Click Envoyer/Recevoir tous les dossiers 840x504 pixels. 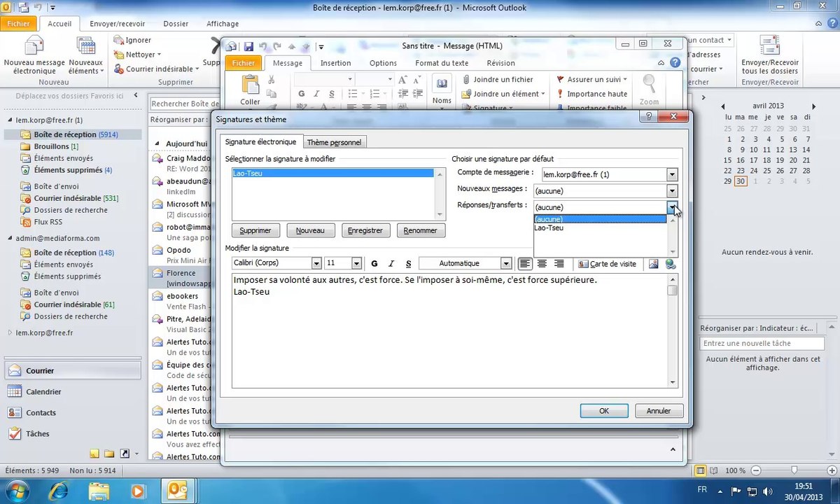(770, 55)
